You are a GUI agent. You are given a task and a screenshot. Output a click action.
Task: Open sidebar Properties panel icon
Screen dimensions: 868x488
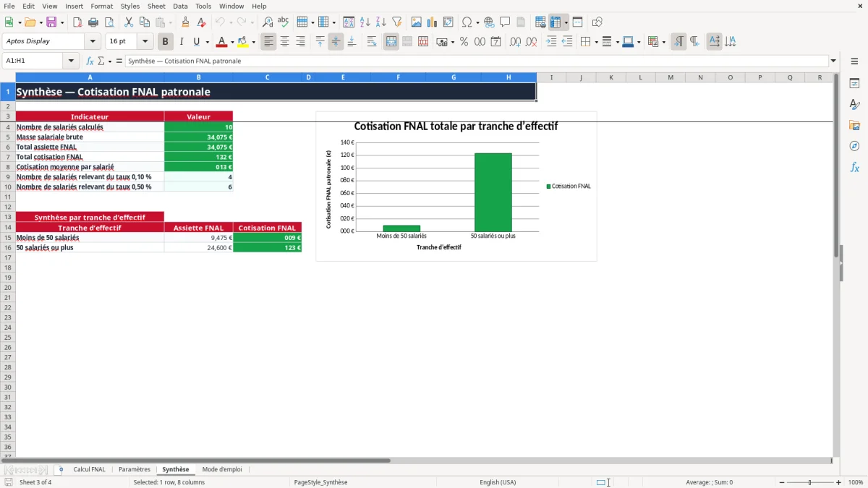854,83
